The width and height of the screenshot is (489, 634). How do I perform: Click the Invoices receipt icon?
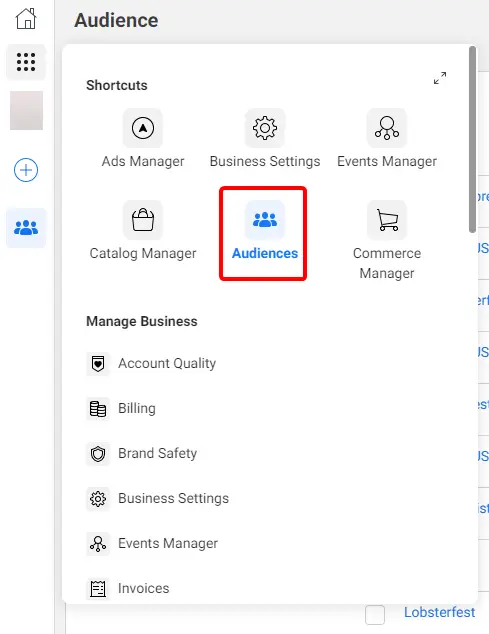[98, 588]
